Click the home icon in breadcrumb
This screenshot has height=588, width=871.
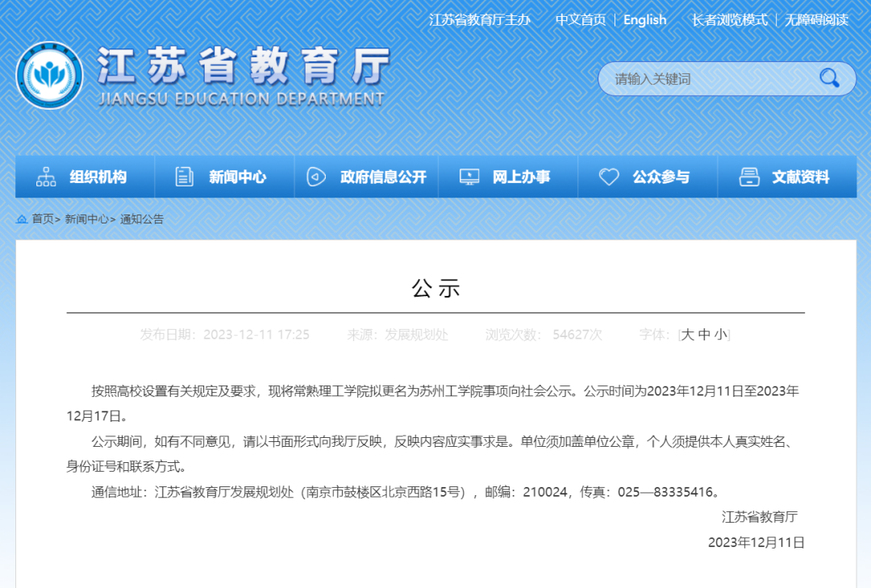click(x=22, y=219)
